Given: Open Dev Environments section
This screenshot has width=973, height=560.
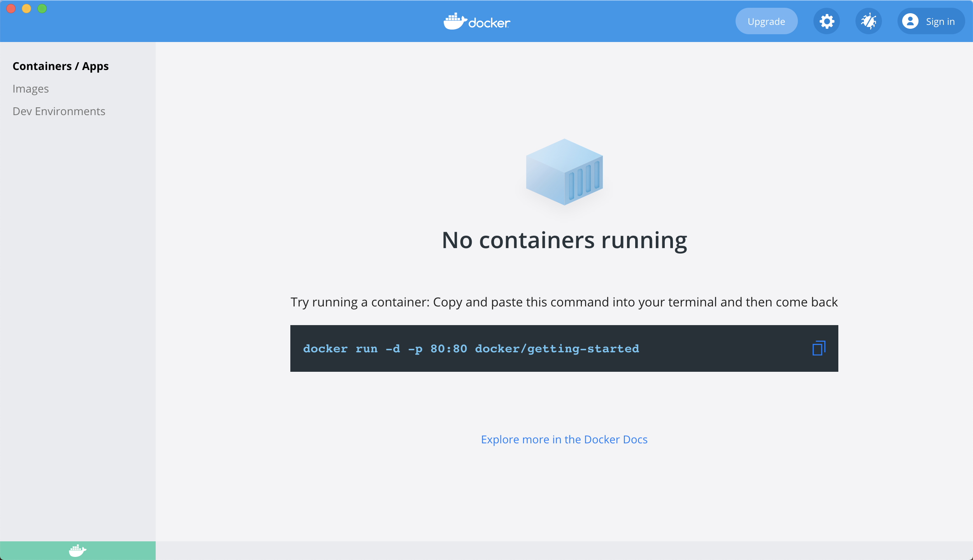Looking at the screenshot, I should [59, 111].
